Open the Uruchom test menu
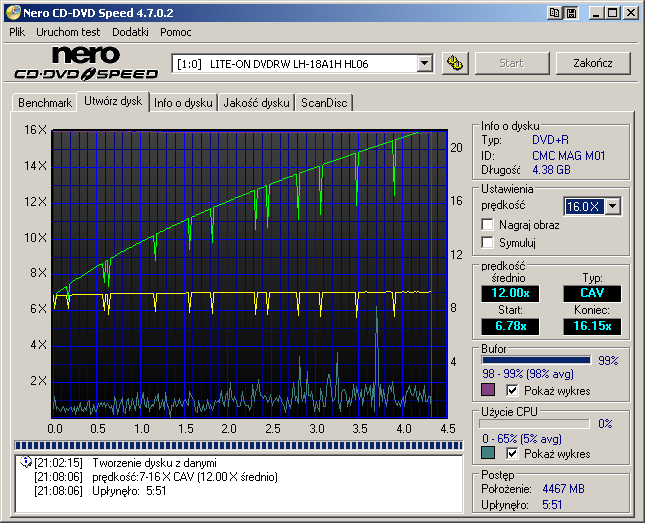645x523 pixels. tap(68, 32)
